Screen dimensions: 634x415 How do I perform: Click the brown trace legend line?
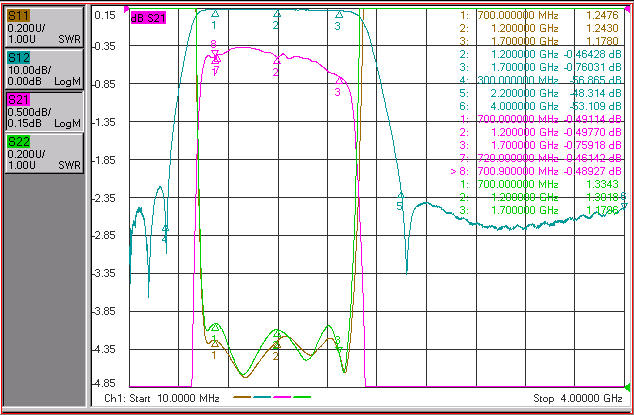click(x=242, y=397)
